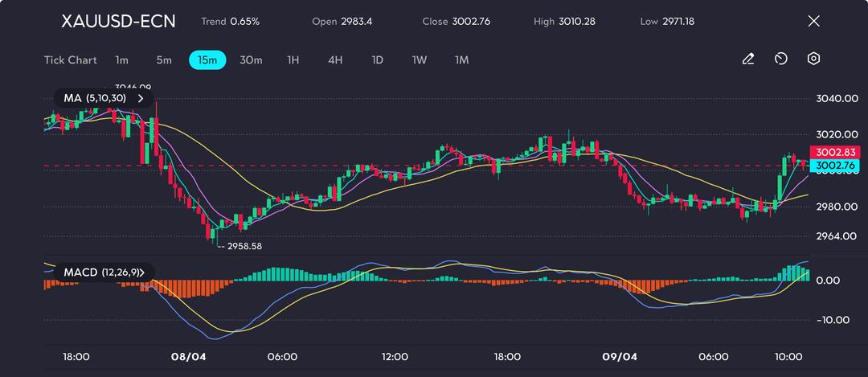Image resolution: width=868 pixels, height=377 pixels.
Task: Click the XAUUSD-ECN symbol title
Action: [118, 21]
